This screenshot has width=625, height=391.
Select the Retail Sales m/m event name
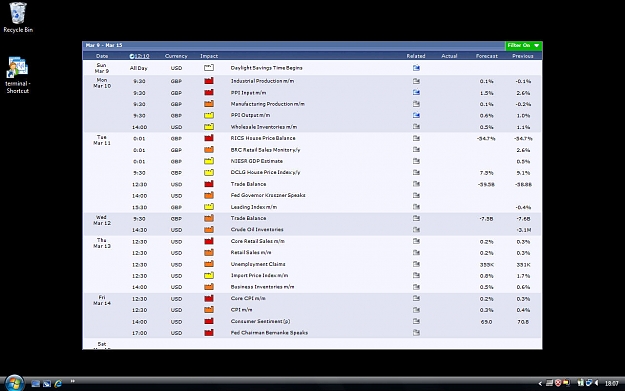251,253
